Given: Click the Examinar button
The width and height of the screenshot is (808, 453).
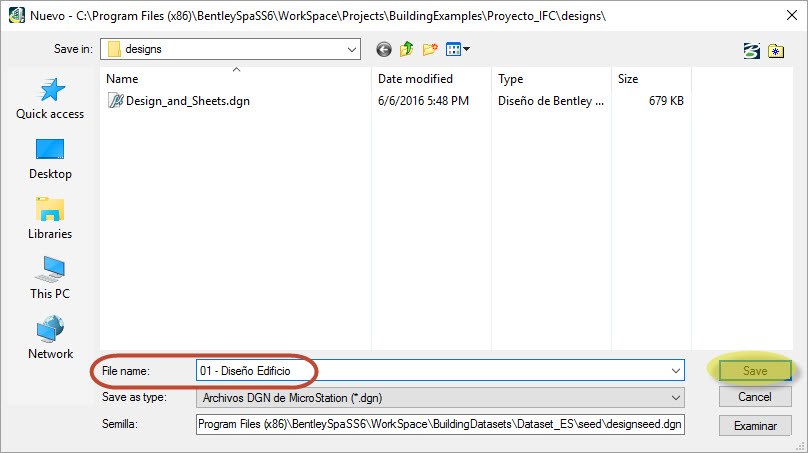Looking at the screenshot, I should point(755,426).
